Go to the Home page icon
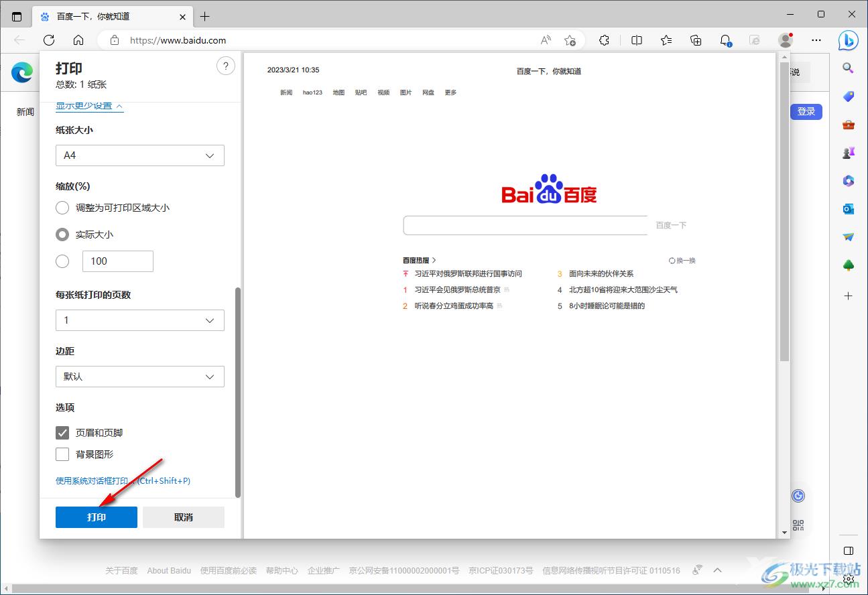Viewport: 868px width, 595px height. pos(78,40)
